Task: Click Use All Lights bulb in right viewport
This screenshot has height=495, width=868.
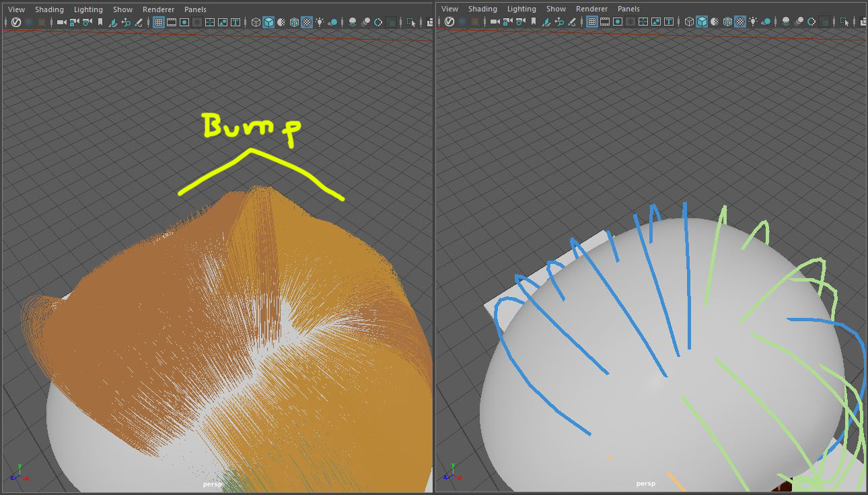Action: pyautogui.click(x=753, y=22)
